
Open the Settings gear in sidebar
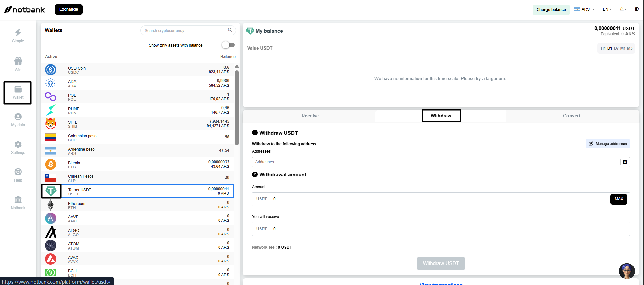18,144
